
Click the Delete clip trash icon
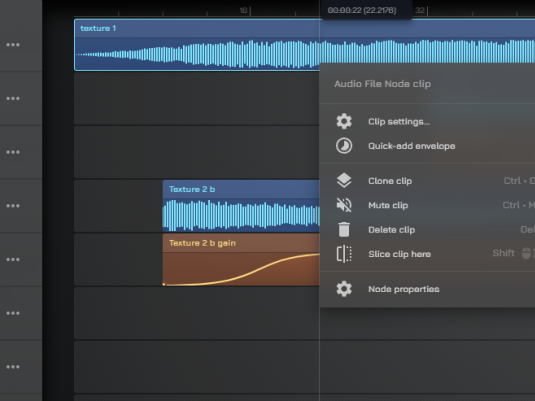344,229
